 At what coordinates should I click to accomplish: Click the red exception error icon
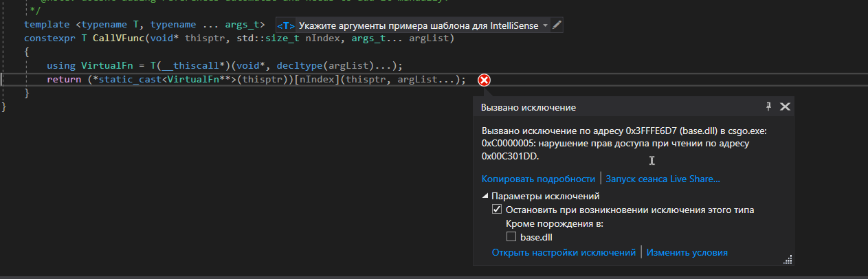click(484, 80)
